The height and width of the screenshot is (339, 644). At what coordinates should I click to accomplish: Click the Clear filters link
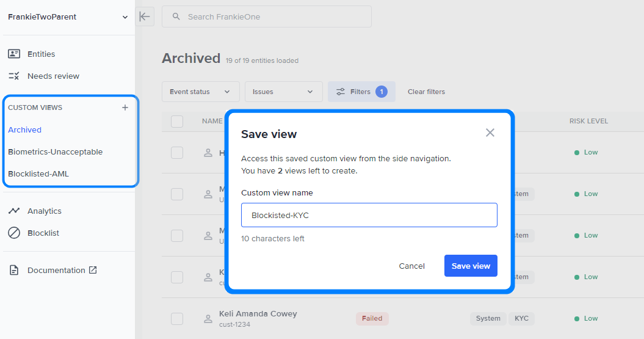pyautogui.click(x=426, y=92)
